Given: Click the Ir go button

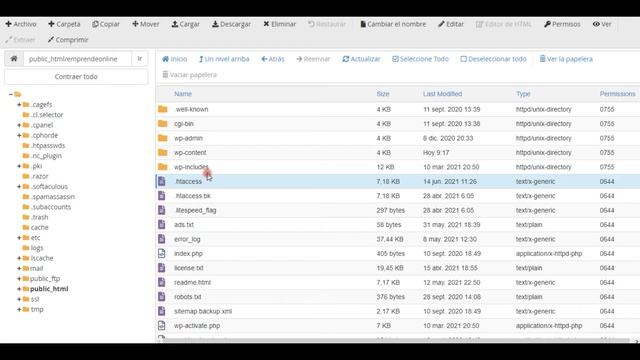Looking at the screenshot, I should [x=140, y=59].
